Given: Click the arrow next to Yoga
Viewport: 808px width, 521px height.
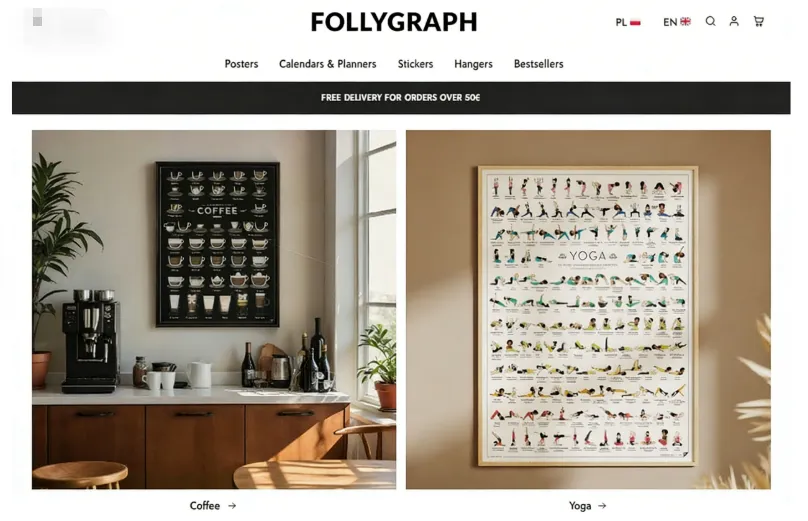Looking at the screenshot, I should click(602, 506).
